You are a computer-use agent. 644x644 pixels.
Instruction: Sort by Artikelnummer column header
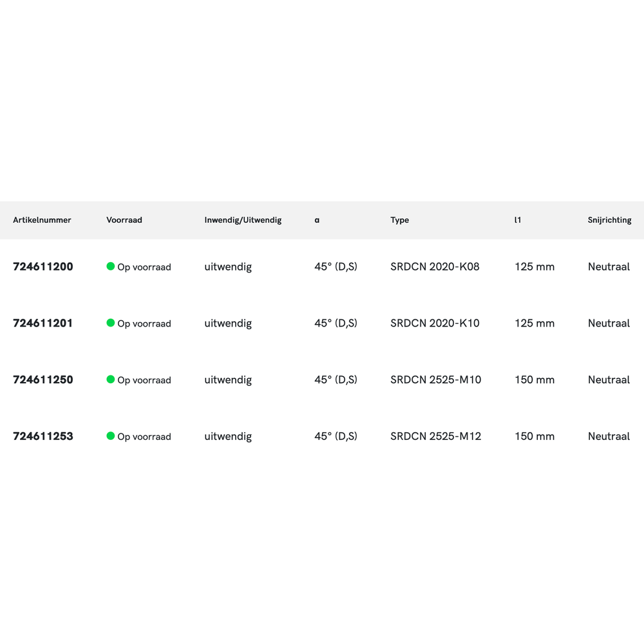(42, 220)
